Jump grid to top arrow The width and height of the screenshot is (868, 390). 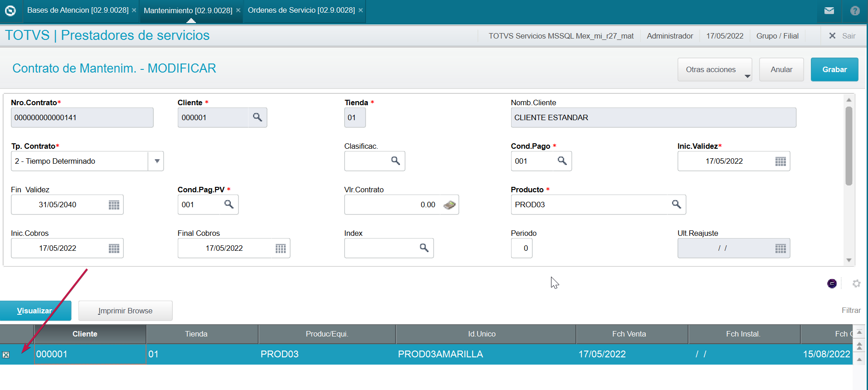(859, 332)
